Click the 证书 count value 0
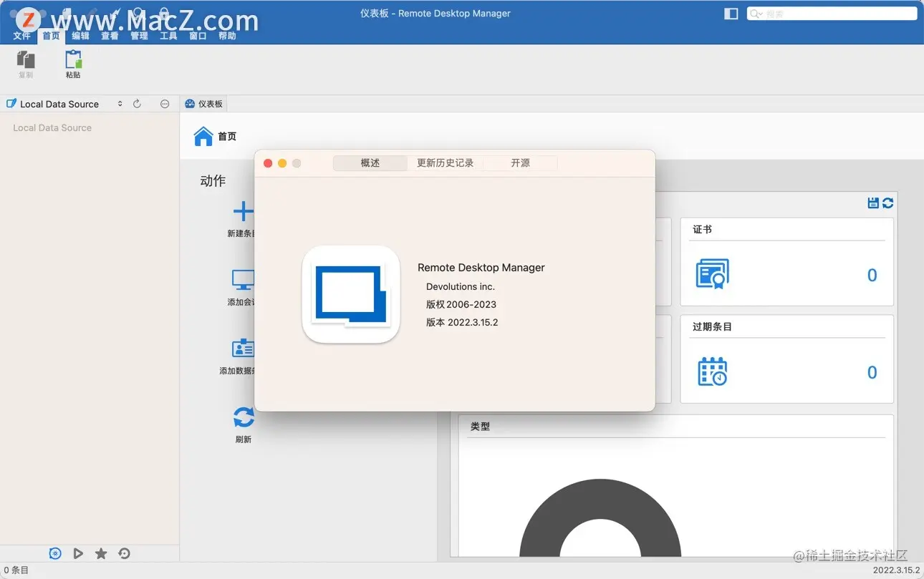 tap(872, 276)
